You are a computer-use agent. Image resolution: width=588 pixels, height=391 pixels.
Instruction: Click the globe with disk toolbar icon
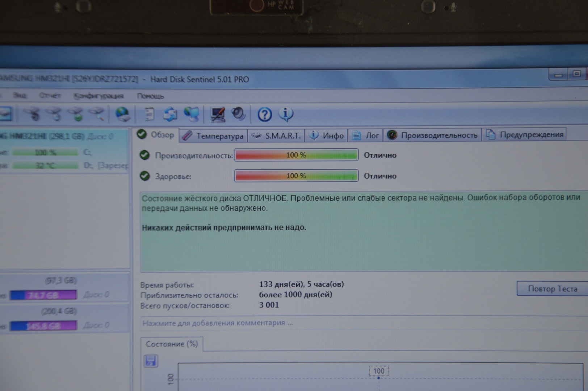(x=123, y=114)
